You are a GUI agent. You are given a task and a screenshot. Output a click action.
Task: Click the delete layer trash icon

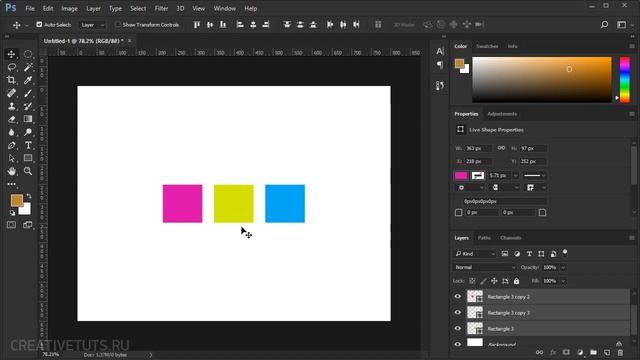[620, 352]
